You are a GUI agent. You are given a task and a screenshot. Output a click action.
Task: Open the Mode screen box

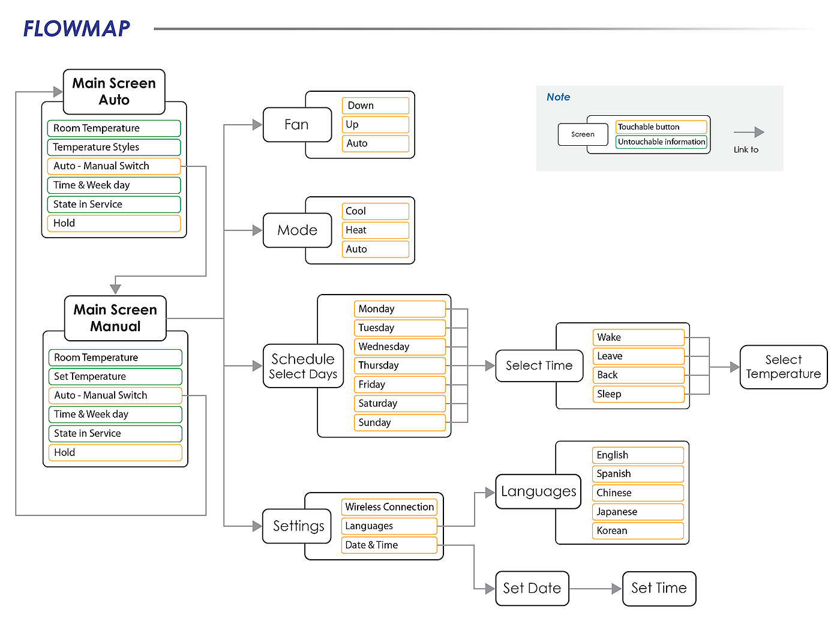[x=297, y=230]
